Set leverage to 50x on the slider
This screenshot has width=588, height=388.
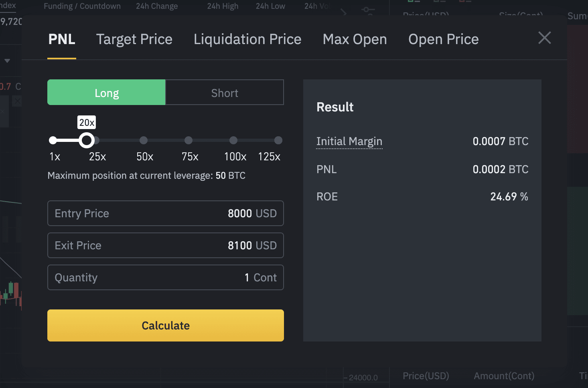(144, 140)
